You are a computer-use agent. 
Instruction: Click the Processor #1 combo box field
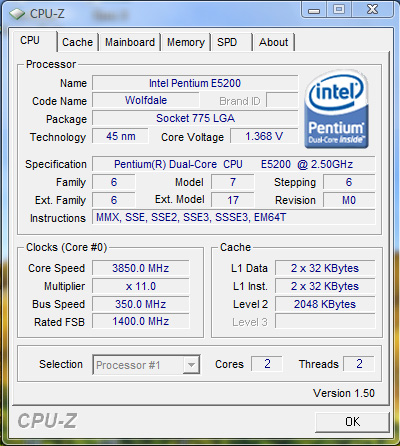[x=146, y=365]
